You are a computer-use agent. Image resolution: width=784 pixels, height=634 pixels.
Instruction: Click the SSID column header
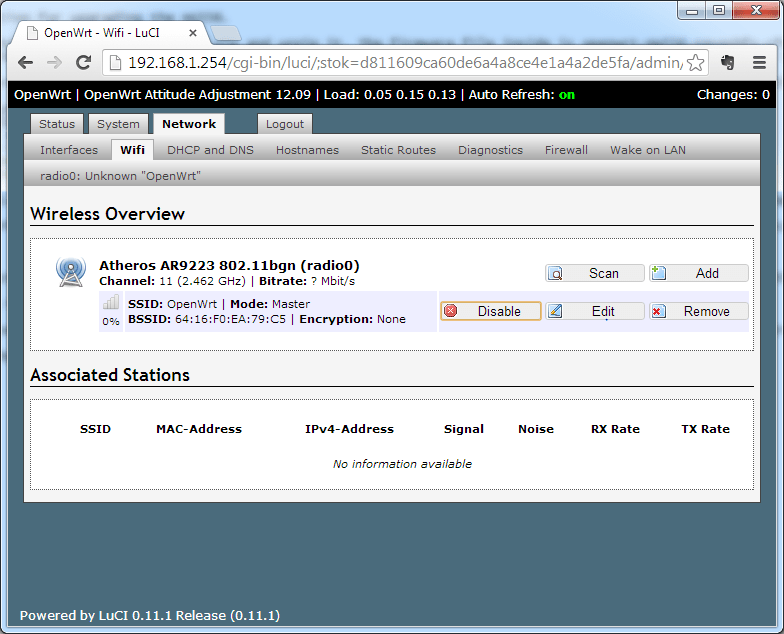point(96,429)
